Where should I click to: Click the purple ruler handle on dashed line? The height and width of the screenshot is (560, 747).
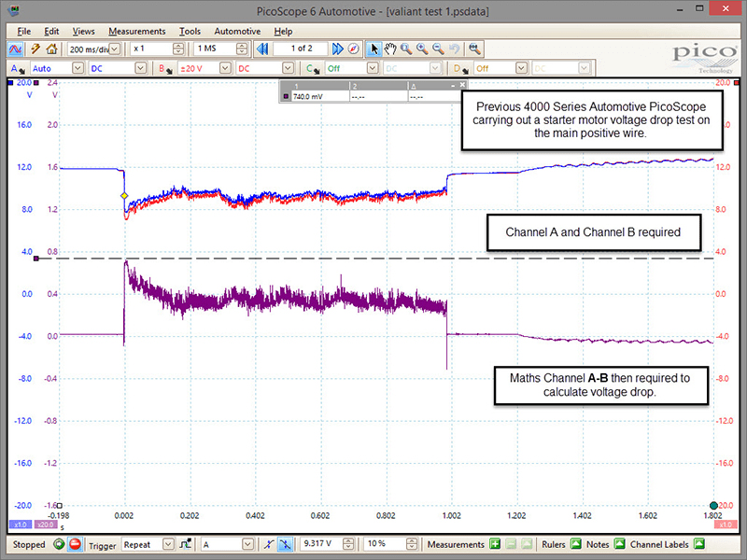click(36, 259)
